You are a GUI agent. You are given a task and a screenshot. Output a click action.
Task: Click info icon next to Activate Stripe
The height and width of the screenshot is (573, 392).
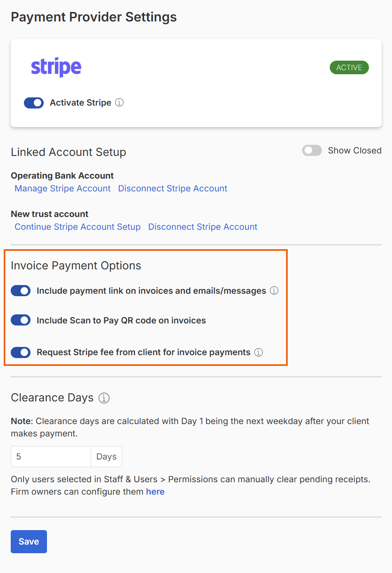(119, 102)
